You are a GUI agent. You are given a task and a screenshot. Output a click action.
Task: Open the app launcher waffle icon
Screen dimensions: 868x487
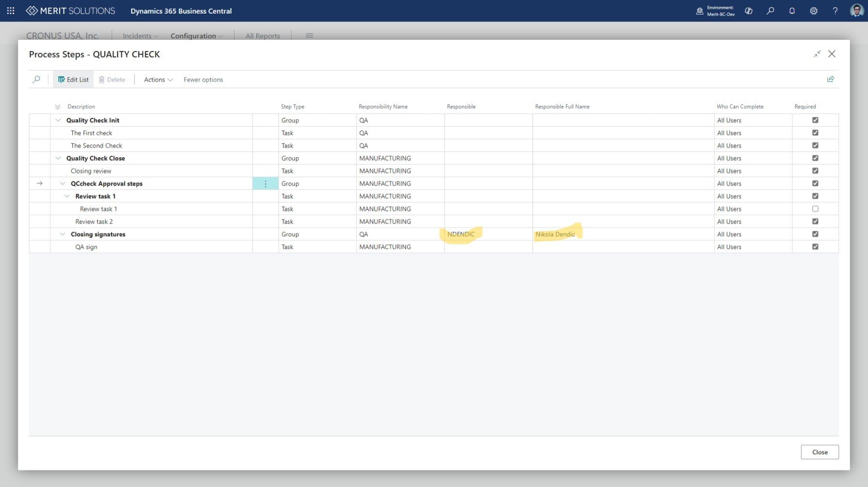(11, 11)
